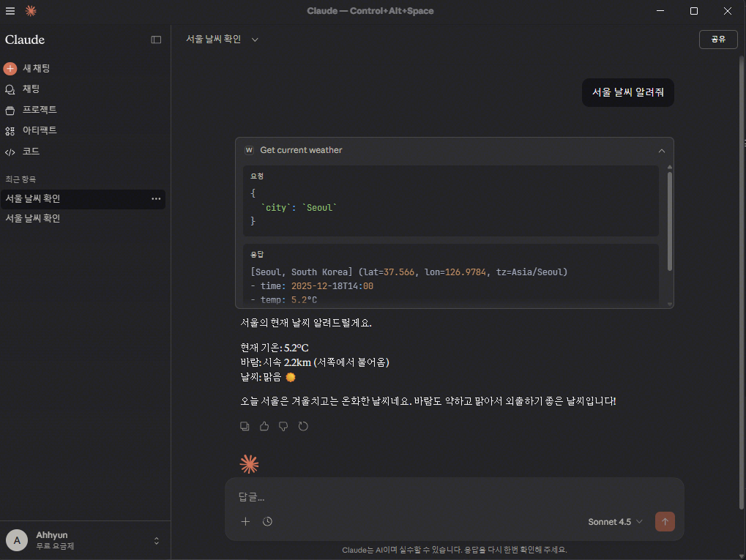Open the attachment plus menu in composer
746x560 pixels.
point(245,521)
